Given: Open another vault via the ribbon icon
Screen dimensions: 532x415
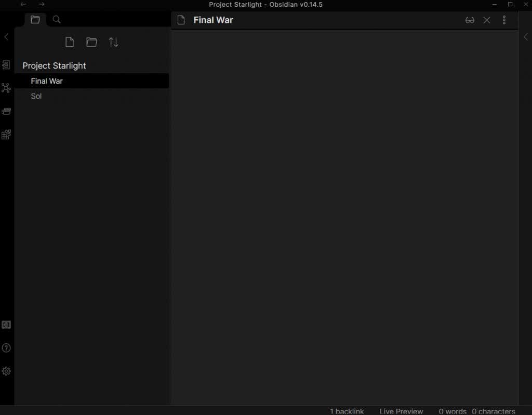Looking at the screenshot, I should click(6, 325).
